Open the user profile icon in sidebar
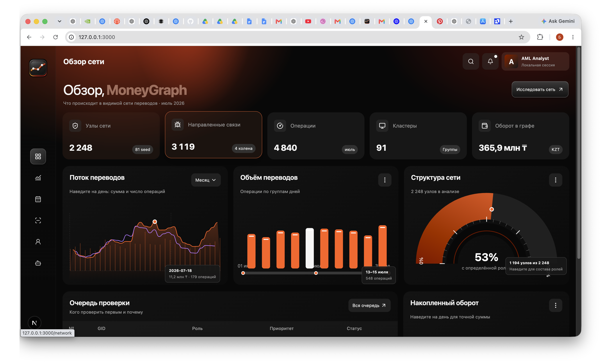Screen dimensions: 602x364 coord(38,242)
